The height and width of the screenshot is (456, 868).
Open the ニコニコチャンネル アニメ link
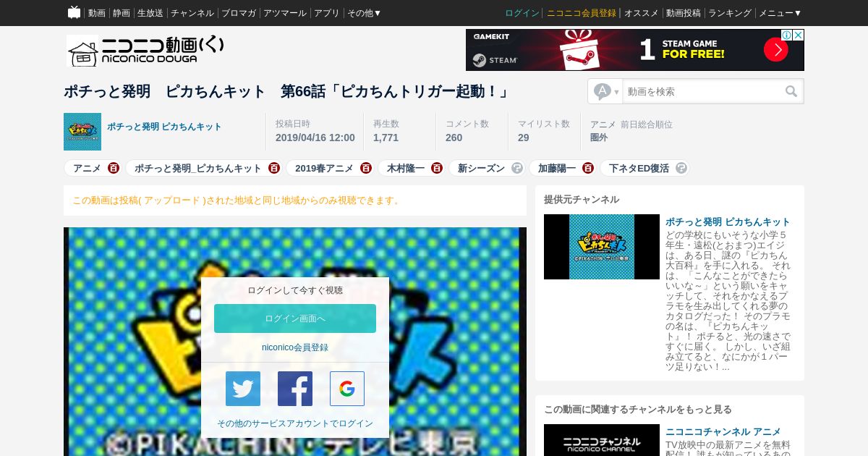(x=723, y=431)
